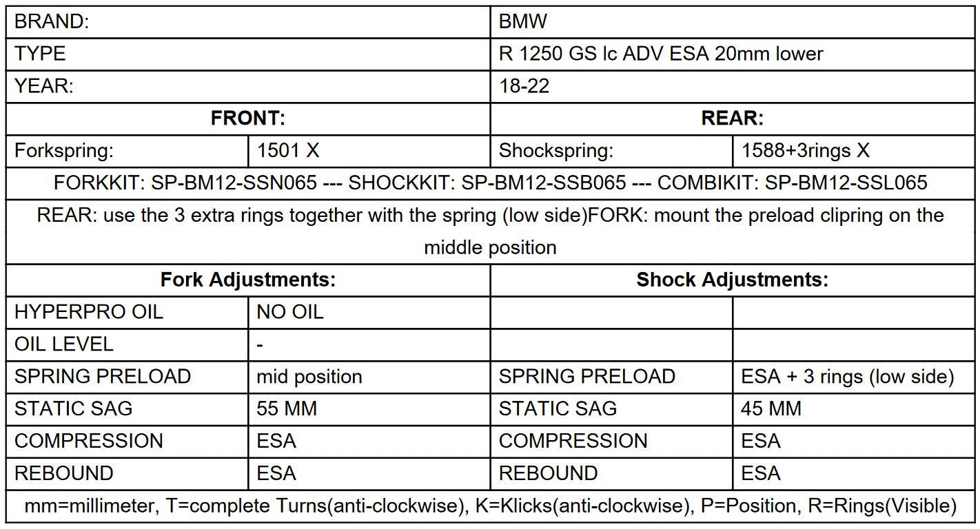Select the "Shock Adjustments:" heading

tap(732, 280)
